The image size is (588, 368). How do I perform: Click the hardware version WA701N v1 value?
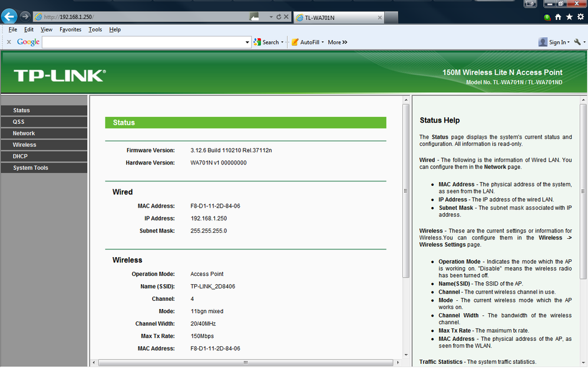click(218, 163)
